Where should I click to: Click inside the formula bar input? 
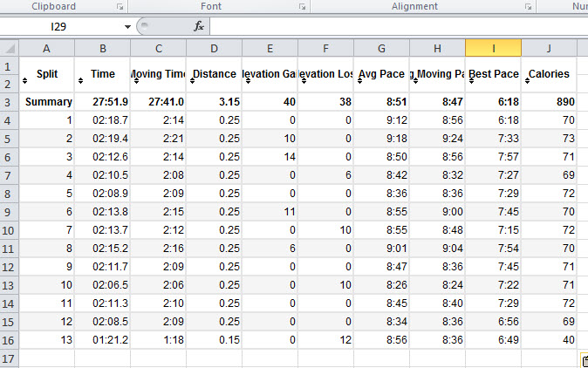tap(399, 27)
